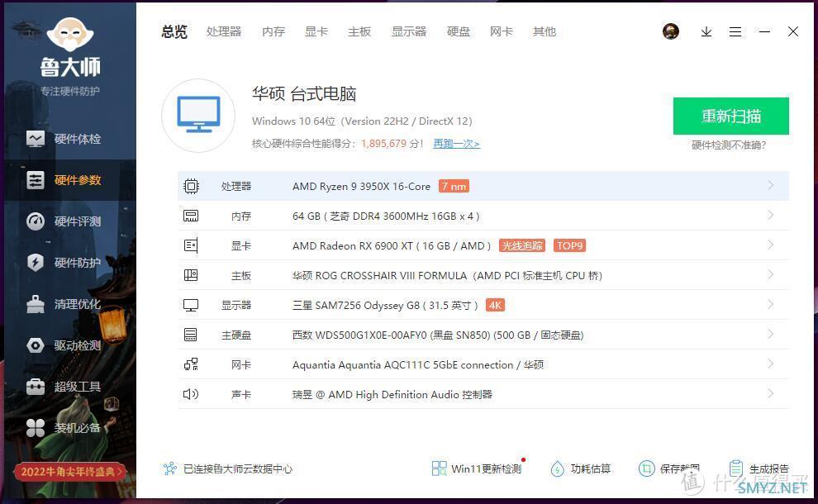
Task: Click the large desktop computer icon
Action: coord(198,116)
